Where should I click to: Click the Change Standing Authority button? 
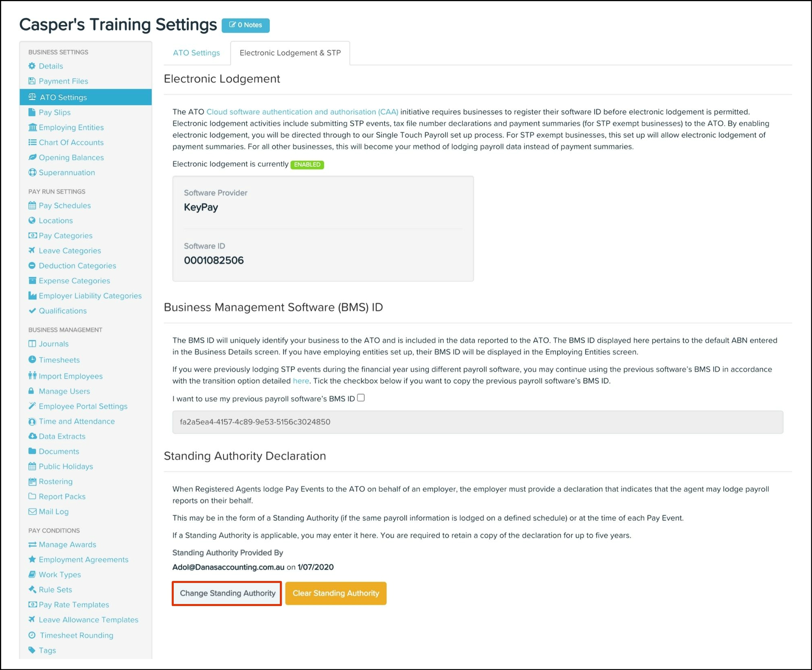point(227,593)
